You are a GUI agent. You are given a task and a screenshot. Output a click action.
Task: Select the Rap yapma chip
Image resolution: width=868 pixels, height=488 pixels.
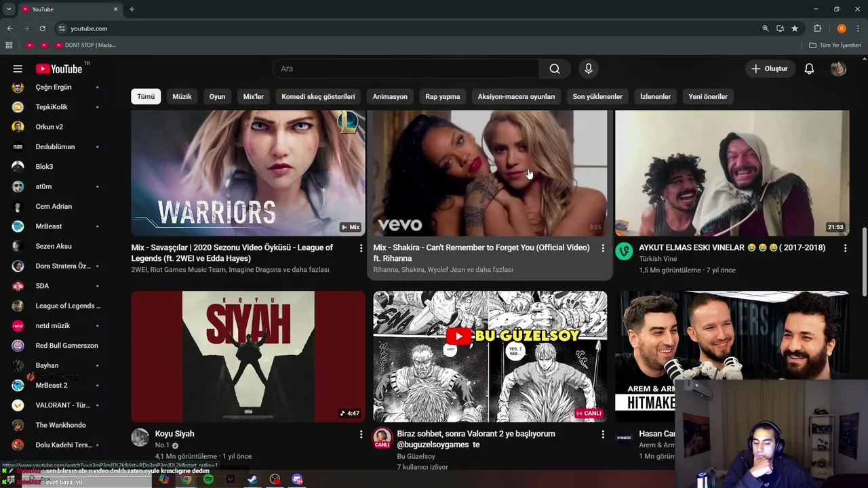pyautogui.click(x=442, y=96)
